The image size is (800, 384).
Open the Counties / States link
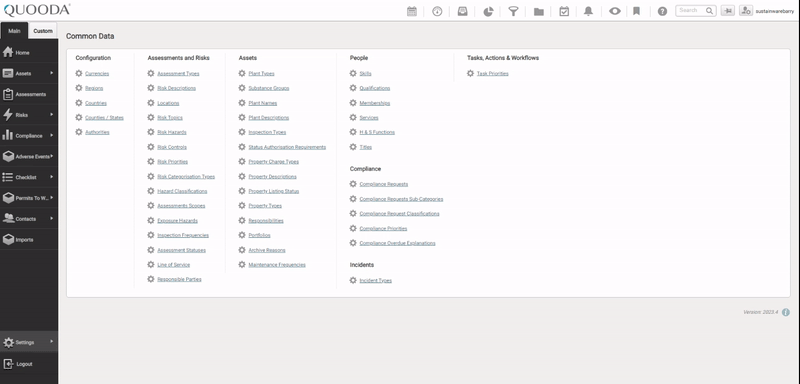point(104,118)
